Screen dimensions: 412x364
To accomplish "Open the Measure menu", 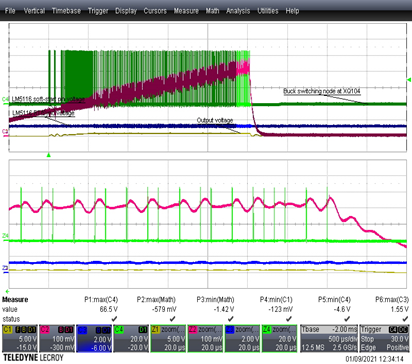I will (186, 11).
